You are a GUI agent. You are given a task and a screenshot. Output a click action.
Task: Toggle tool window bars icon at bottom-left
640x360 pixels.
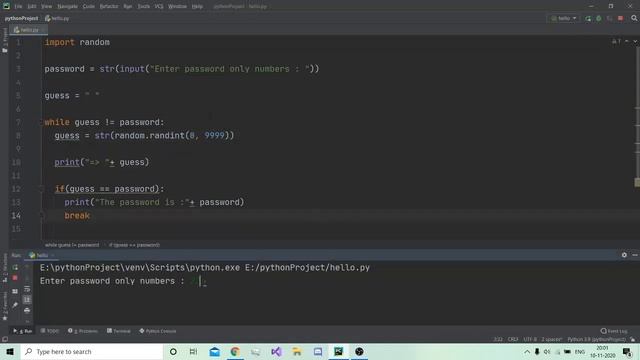(5, 339)
